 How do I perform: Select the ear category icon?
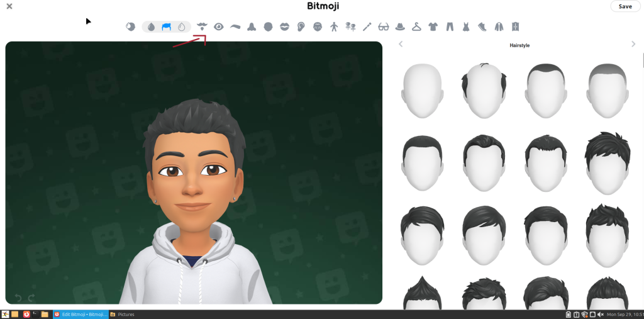tap(301, 26)
